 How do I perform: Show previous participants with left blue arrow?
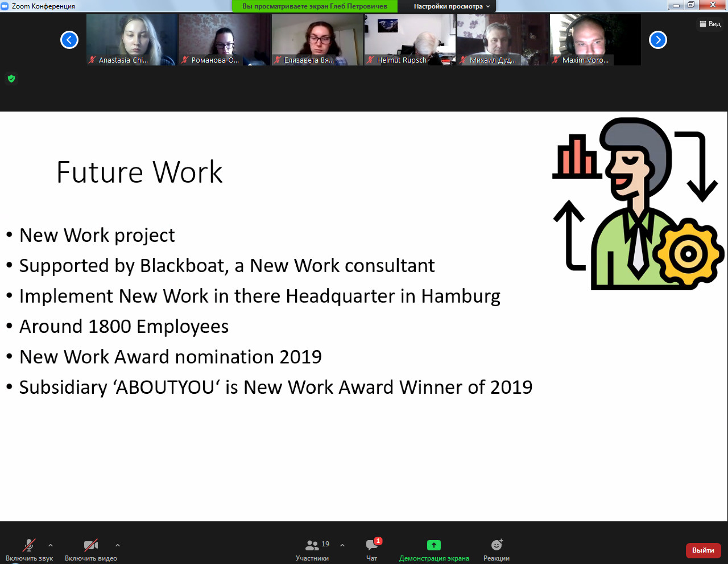pyautogui.click(x=69, y=40)
